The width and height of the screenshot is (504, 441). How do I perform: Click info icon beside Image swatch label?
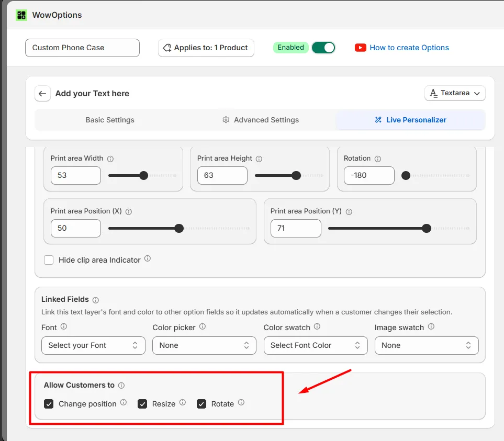pyautogui.click(x=431, y=326)
